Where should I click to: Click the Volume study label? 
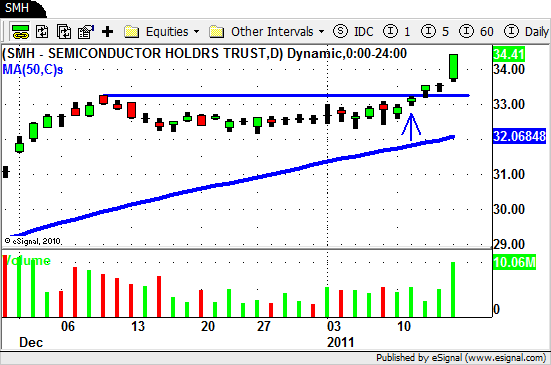tap(27, 261)
